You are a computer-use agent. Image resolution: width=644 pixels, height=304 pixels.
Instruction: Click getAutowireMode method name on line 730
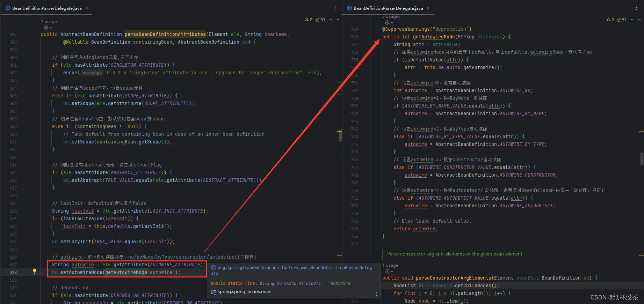434,37
